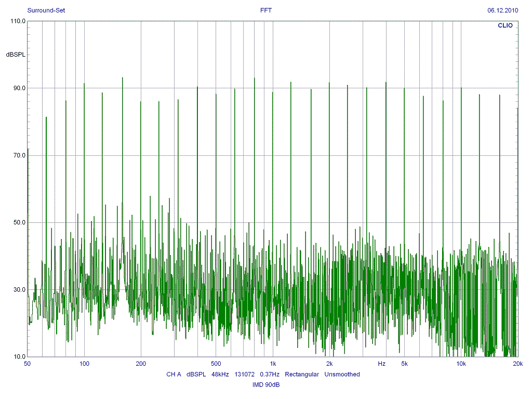The height and width of the screenshot is (399, 532).
Task: Click the 131072 FFT size text
Action: point(244,374)
